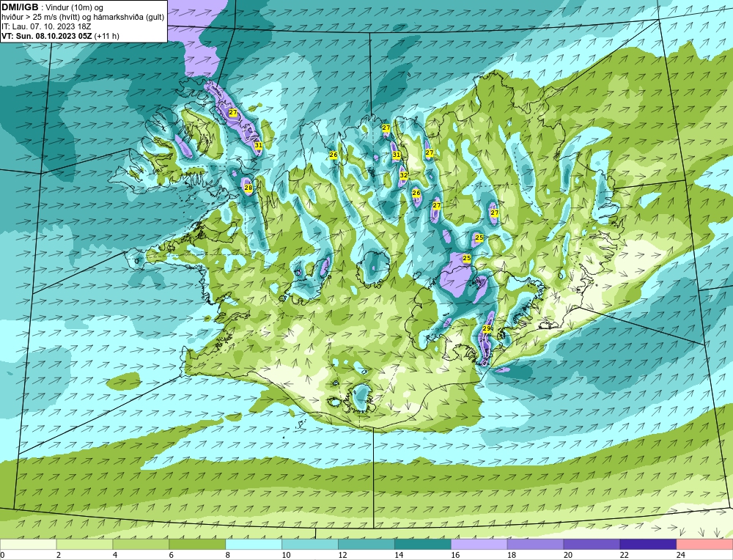Click the yellow gust label 28

click(248, 188)
